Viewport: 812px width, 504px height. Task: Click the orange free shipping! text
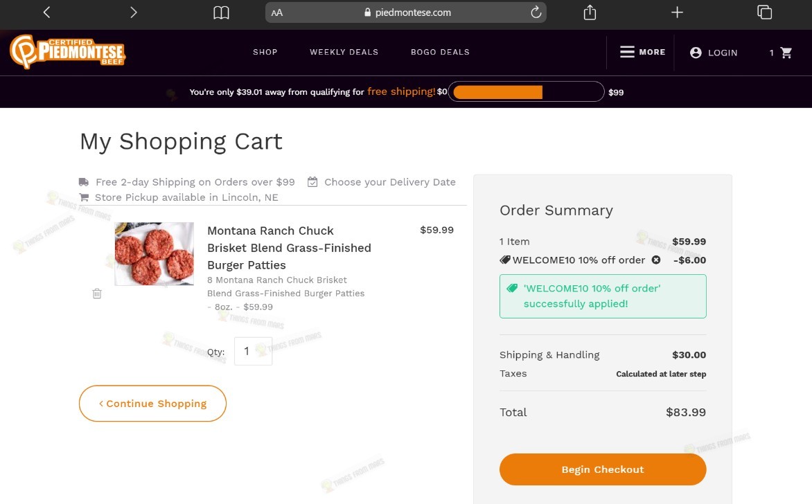(x=401, y=91)
